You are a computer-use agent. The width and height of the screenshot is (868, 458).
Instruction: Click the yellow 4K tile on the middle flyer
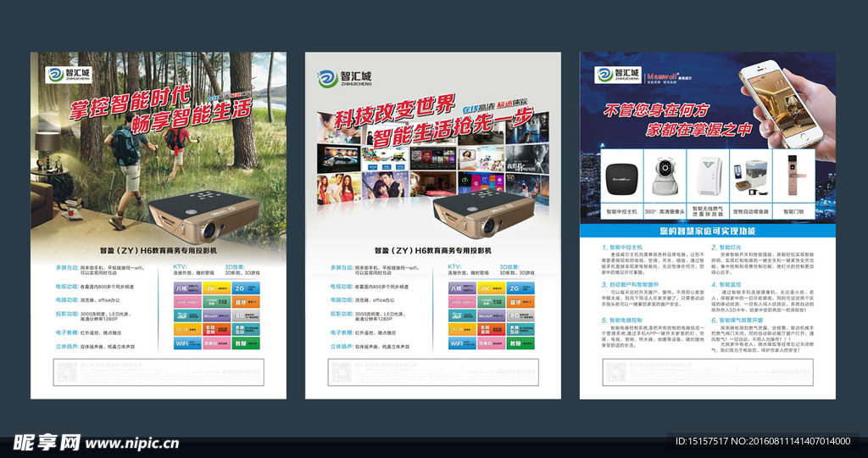point(491,288)
